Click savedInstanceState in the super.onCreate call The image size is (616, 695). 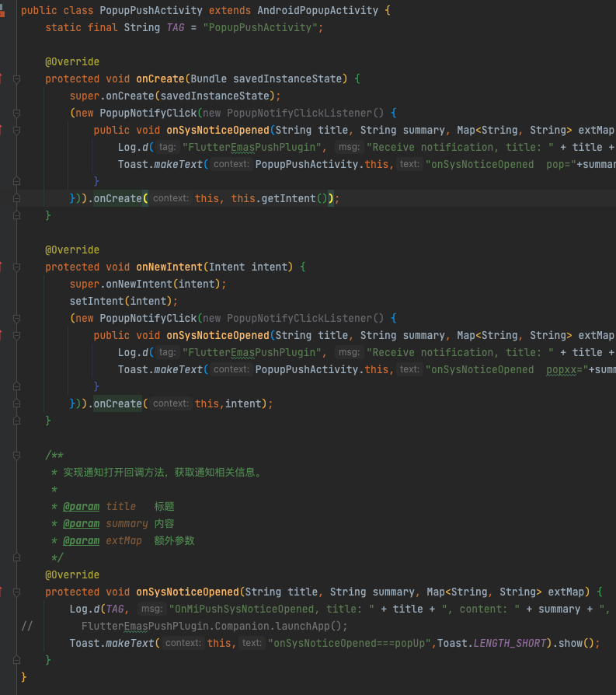(x=214, y=96)
